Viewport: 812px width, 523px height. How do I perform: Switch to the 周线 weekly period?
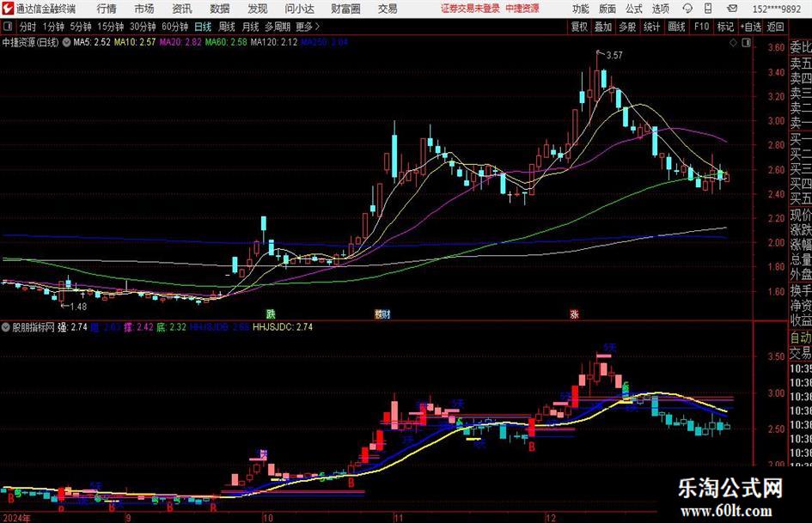tap(227, 27)
